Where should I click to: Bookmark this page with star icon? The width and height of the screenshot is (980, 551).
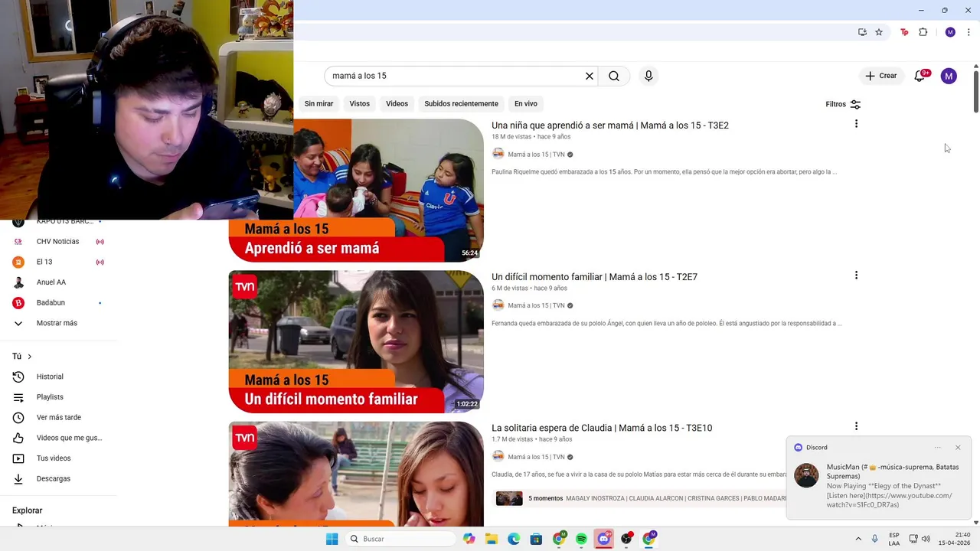pos(879,32)
